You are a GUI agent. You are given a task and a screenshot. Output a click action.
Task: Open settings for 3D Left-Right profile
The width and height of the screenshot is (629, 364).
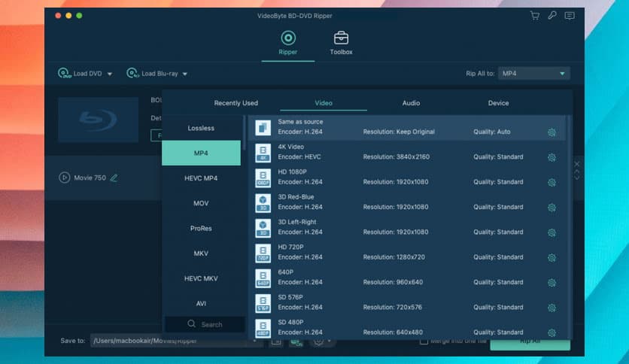click(552, 232)
